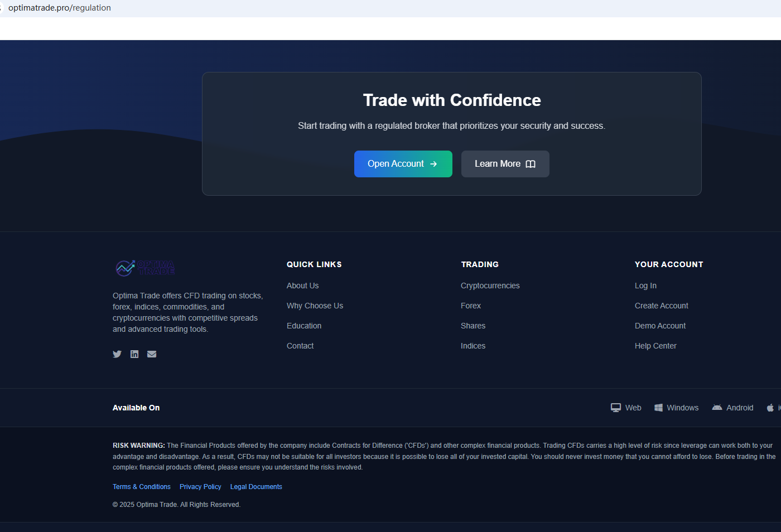781x532 pixels.
Task: Open Cryptocurrencies trading link
Action: [x=490, y=286]
